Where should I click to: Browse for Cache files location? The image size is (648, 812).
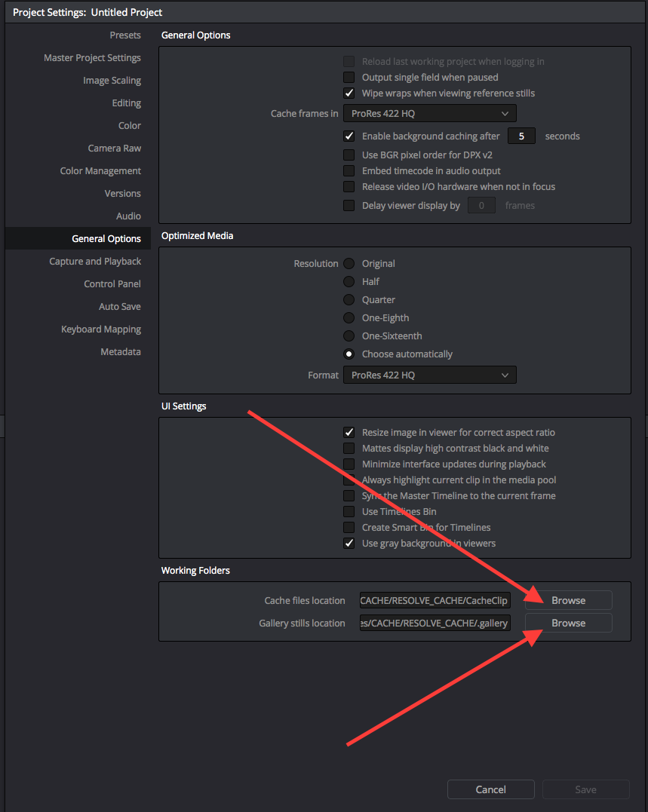point(568,600)
